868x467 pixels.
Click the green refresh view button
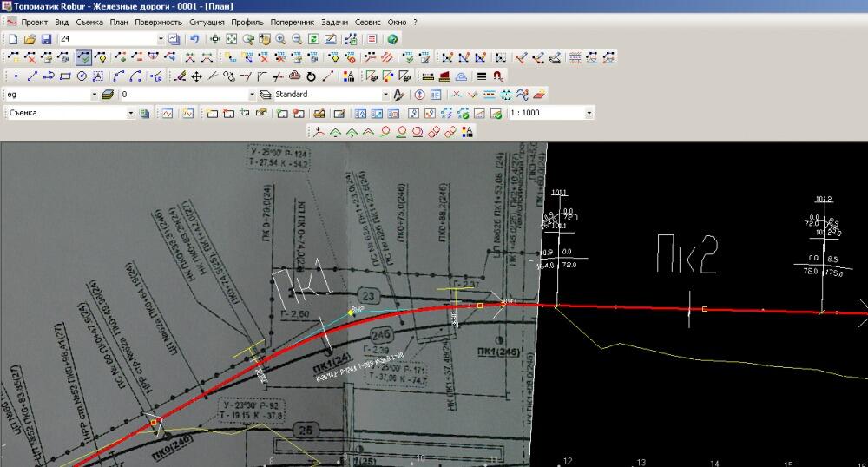point(313,39)
